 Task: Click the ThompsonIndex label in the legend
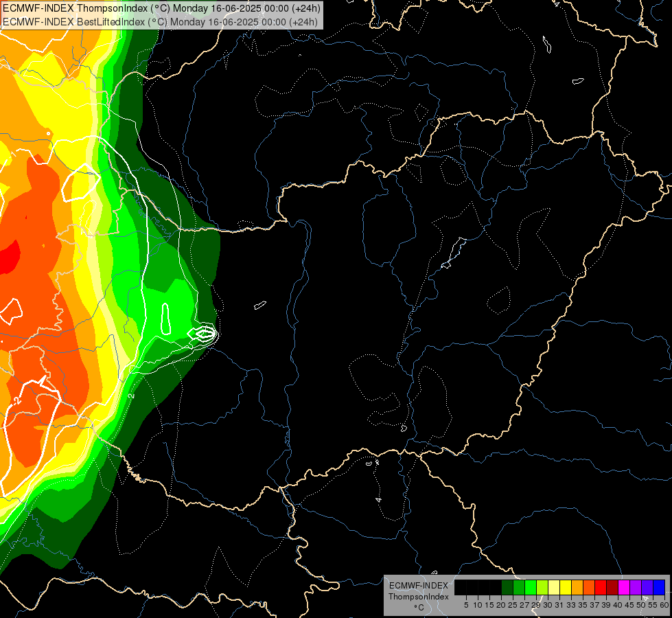(419, 597)
